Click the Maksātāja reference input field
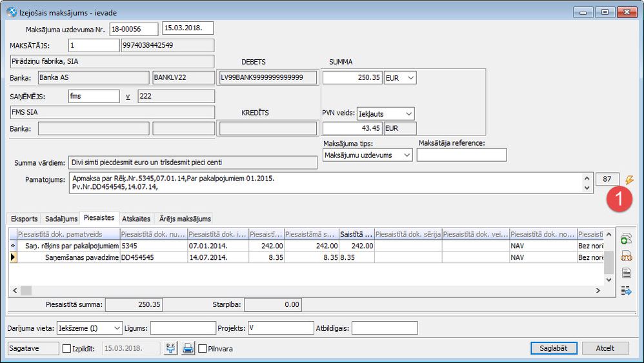 click(x=461, y=155)
